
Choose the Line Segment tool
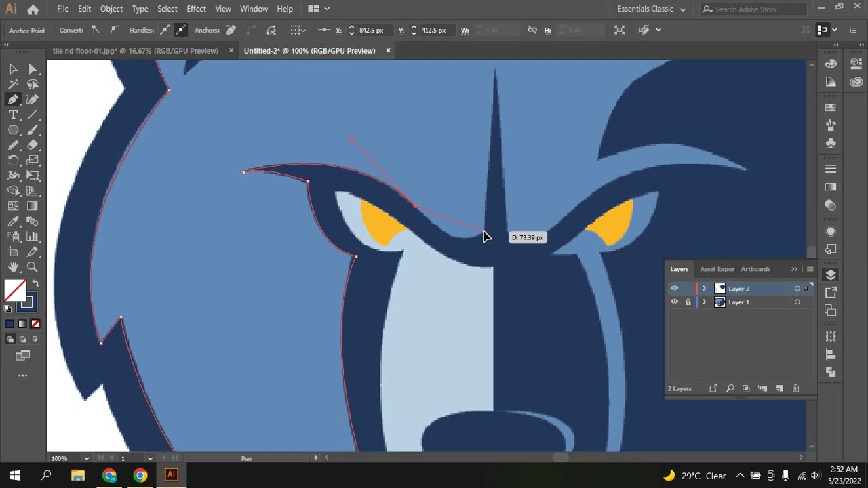tap(33, 115)
